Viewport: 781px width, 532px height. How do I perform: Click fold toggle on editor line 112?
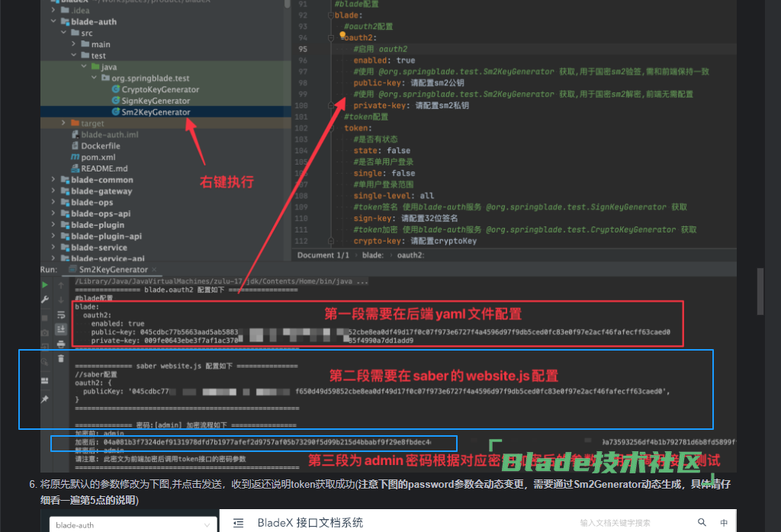331,241
